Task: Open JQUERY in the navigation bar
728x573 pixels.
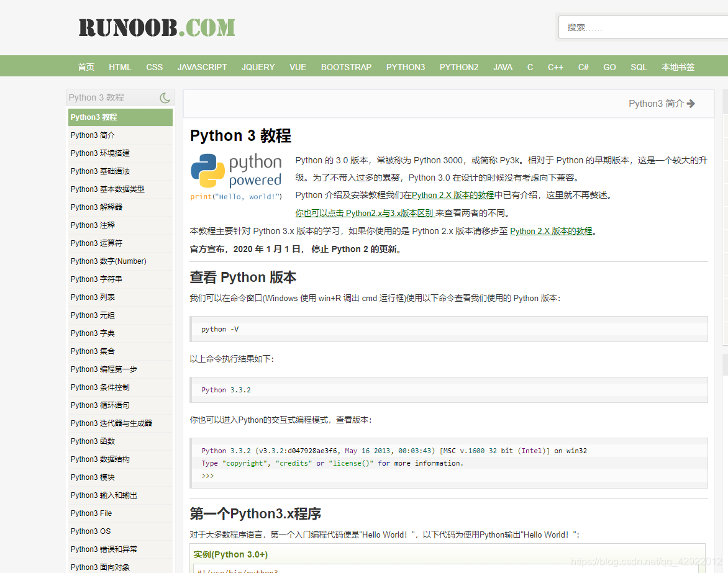Action: [258, 67]
